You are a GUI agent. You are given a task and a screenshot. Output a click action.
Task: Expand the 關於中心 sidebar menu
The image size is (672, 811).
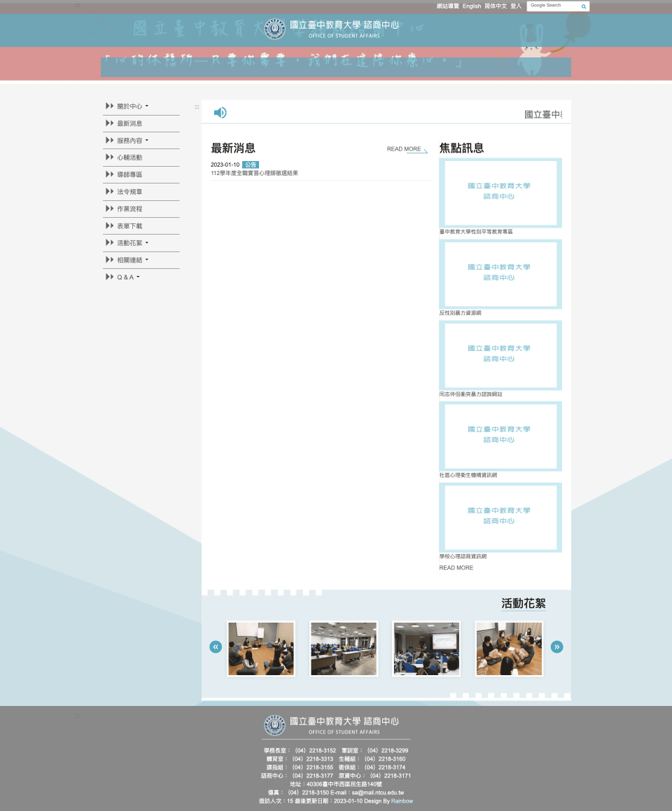point(132,106)
